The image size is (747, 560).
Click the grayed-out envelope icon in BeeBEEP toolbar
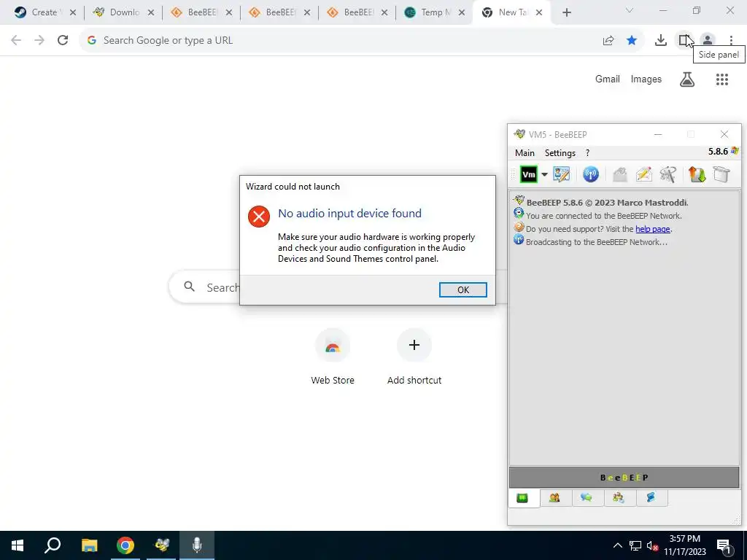pyautogui.click(x=619, y=174)
